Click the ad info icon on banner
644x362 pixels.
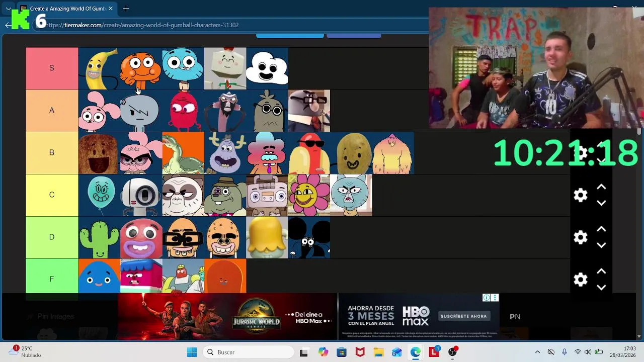487,298
